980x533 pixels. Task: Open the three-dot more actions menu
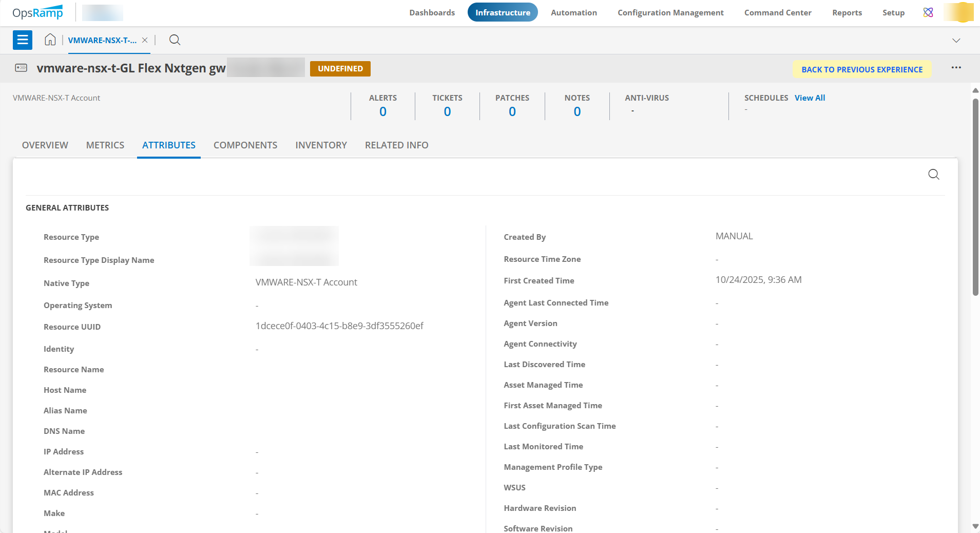point(956,68)
